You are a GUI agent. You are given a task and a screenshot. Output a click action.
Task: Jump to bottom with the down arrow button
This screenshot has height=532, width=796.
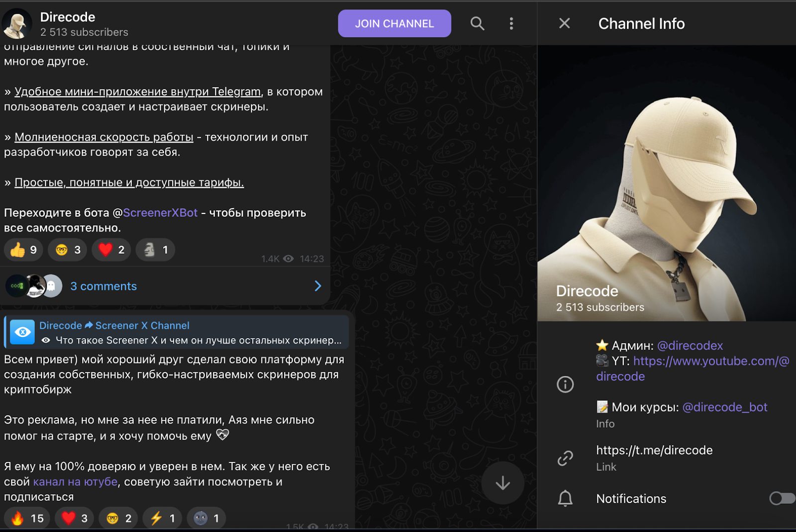click(x=502, y=483)
